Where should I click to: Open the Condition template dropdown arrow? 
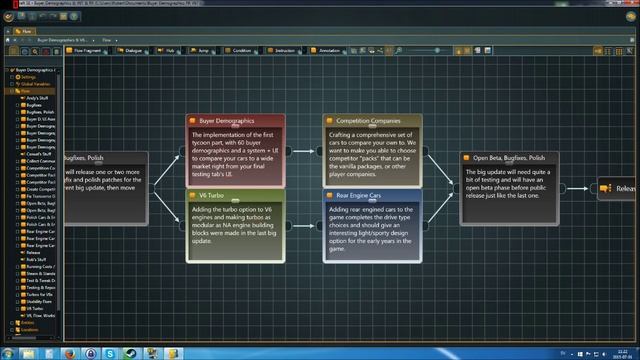(x=256, y=51)
